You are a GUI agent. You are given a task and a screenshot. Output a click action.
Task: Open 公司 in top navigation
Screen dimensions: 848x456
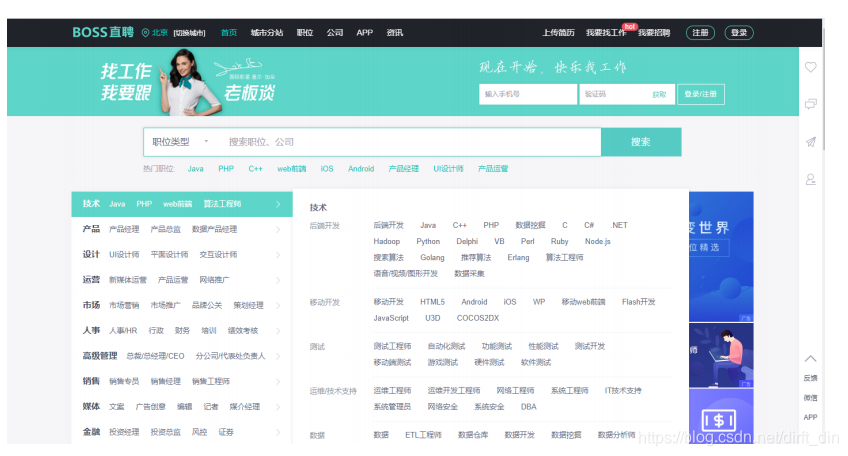tap(335, 32)
